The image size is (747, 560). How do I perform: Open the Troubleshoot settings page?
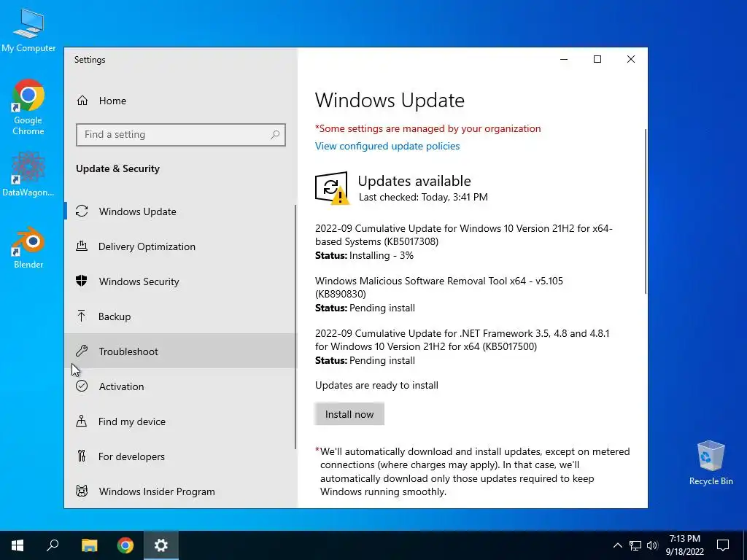180,351
